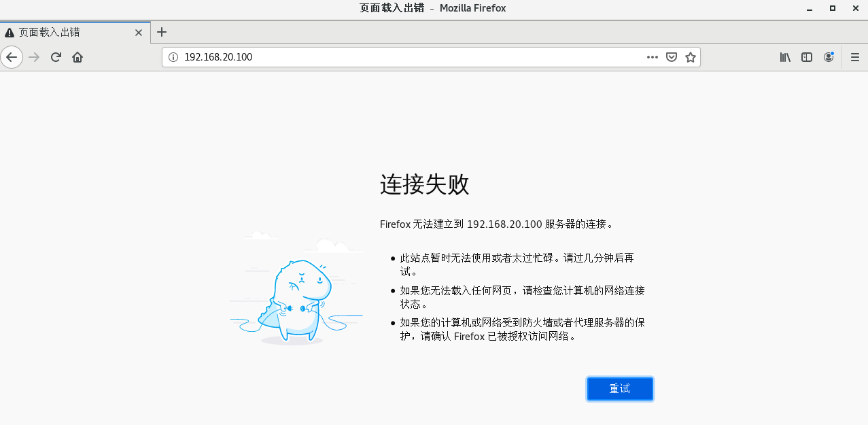This screenshot has height=425, width=868.
Task: Open the Firefox hamburger menu
Action: point(855,57)
